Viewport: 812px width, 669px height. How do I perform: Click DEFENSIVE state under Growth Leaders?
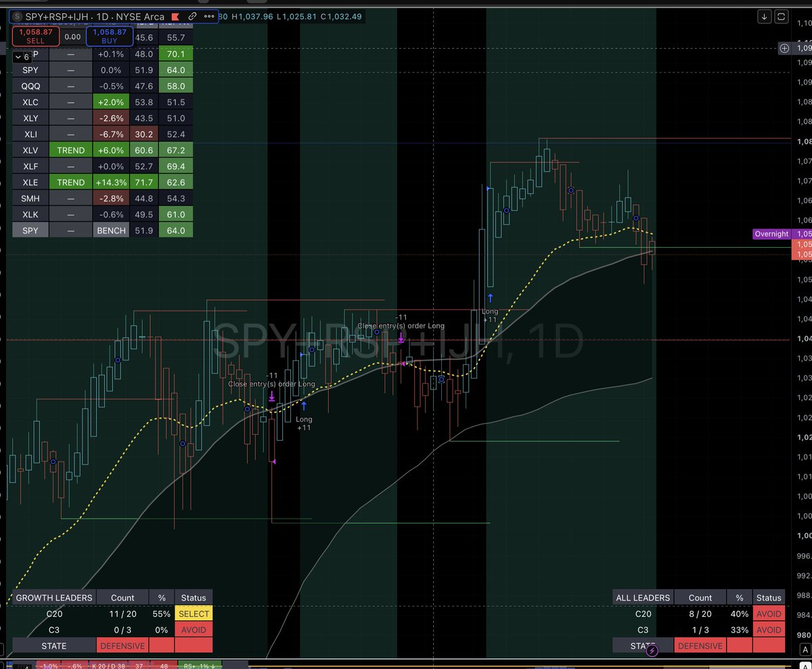click(122, 646)
